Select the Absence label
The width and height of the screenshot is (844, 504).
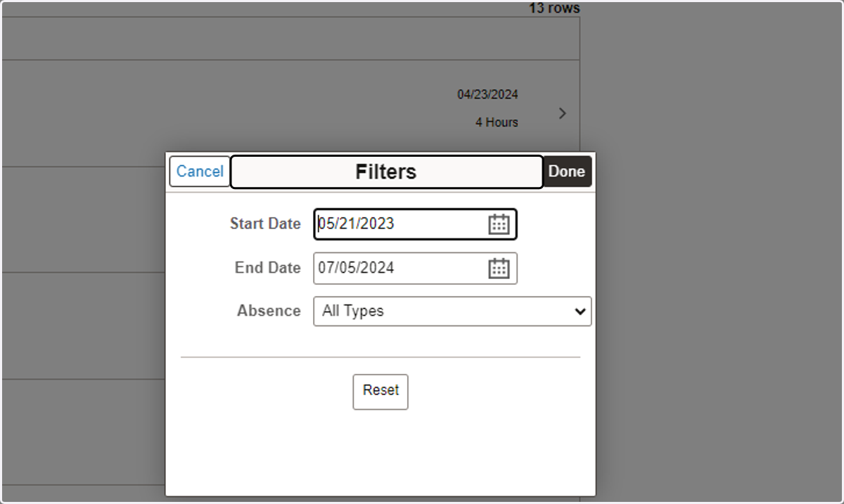pyautogui.click(x=269, y=311)
